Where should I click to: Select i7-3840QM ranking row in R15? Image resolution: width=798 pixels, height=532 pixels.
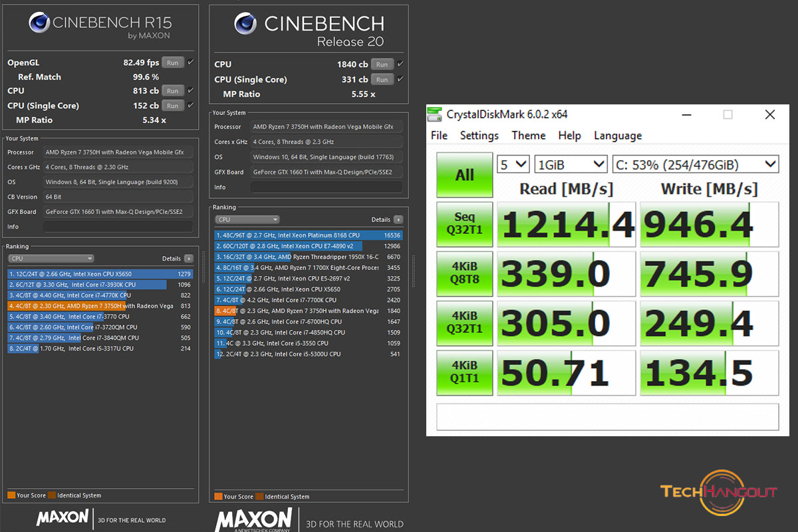[100, 338]
